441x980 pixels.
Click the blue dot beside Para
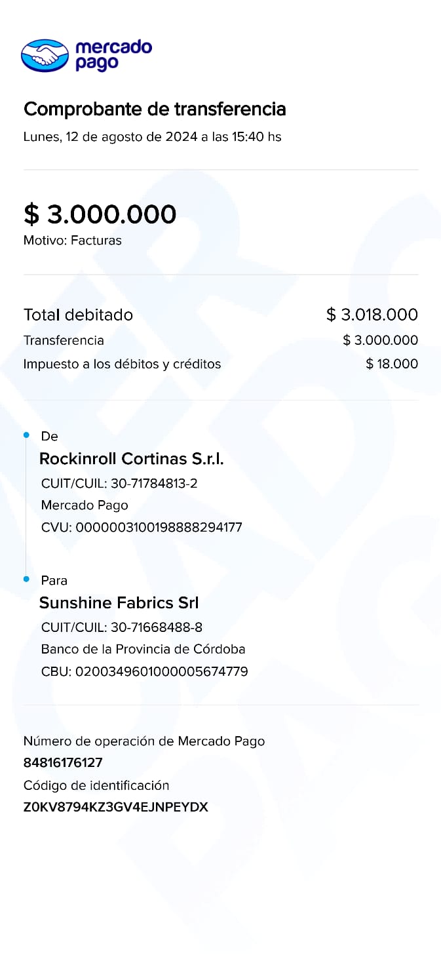(26, 579)
